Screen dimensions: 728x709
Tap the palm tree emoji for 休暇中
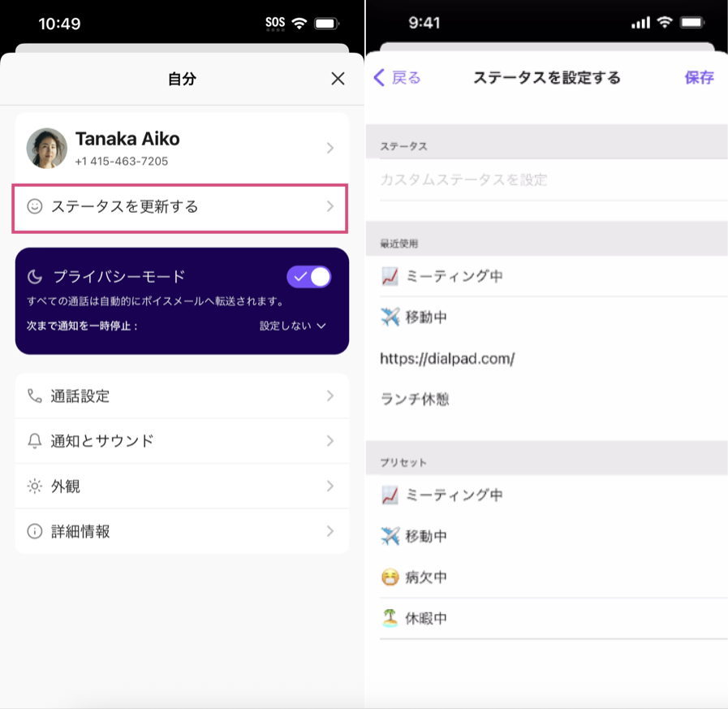(390, 619)
